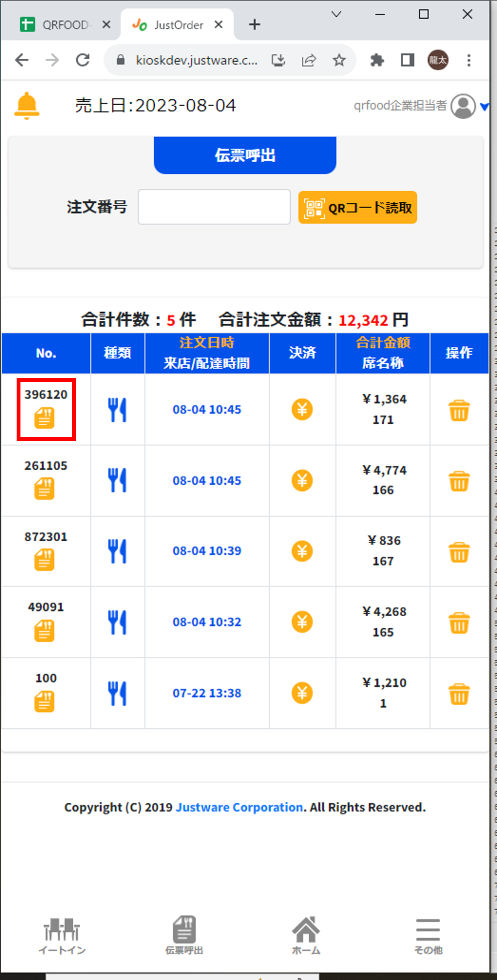The image size is (497, 980).
Task: Click the QRコード読取 button
Action: click(358, 207)
